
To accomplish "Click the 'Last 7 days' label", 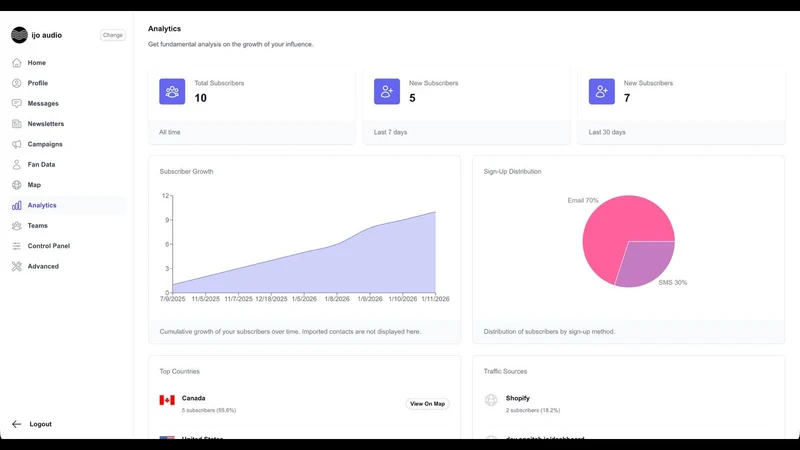I will [390, 132].
